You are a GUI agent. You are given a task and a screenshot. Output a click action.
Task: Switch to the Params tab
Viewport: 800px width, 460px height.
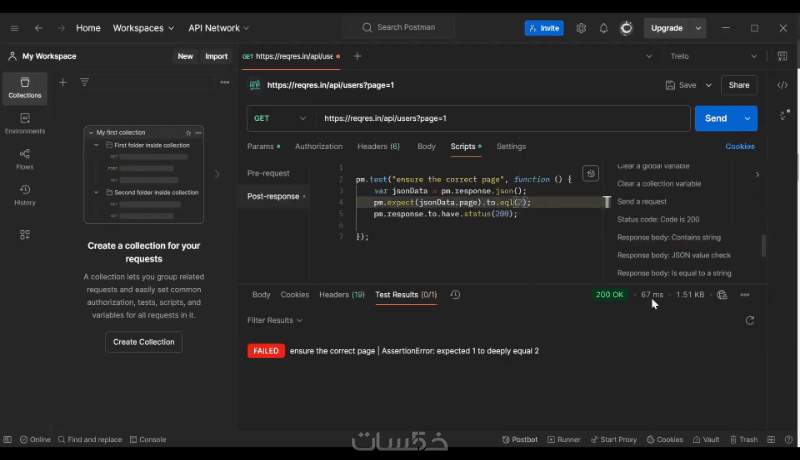pos(263,146)
